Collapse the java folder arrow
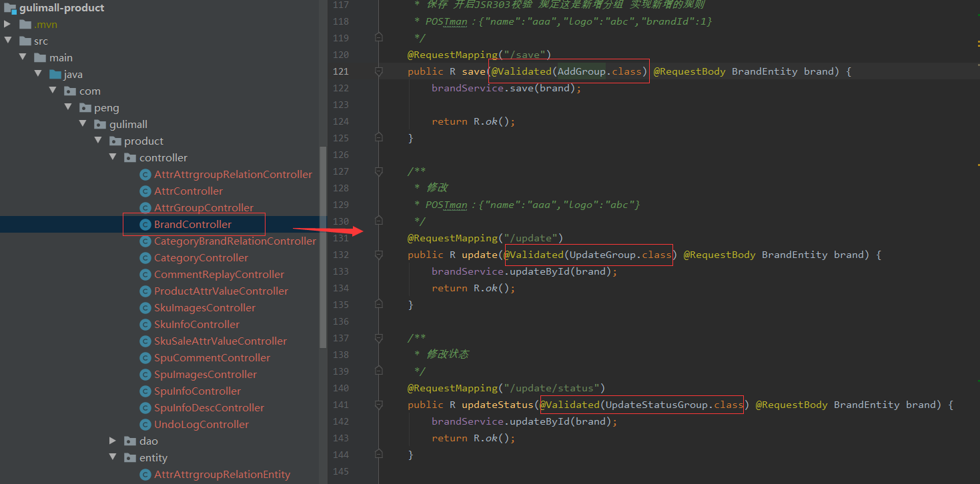 38,74
